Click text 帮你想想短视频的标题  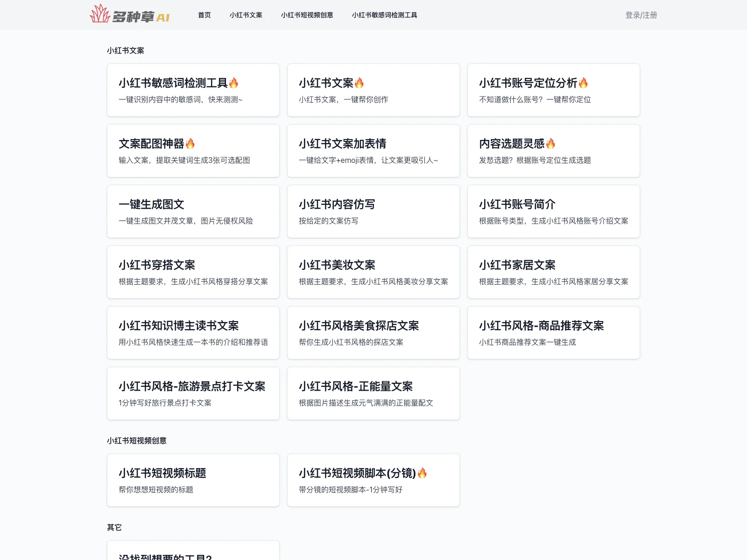pos(156,490)
